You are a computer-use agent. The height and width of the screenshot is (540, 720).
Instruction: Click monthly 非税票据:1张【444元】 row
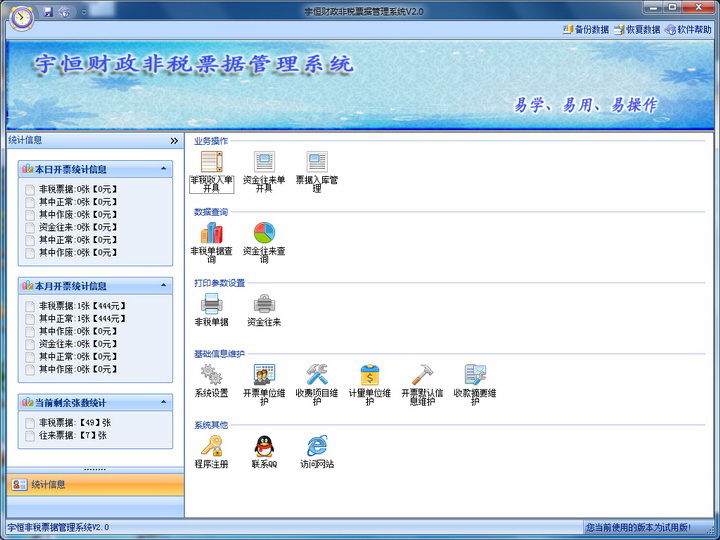[76, 305]
